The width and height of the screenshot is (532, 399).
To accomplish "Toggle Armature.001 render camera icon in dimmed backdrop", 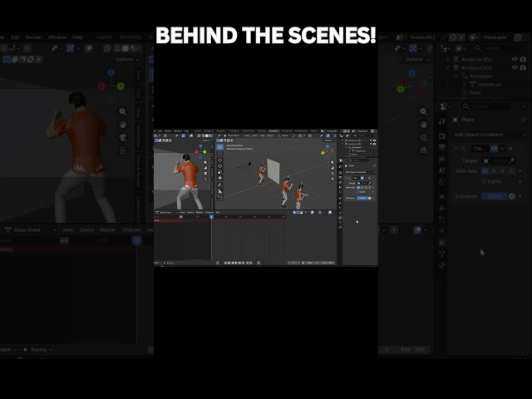I will point(523,59).
